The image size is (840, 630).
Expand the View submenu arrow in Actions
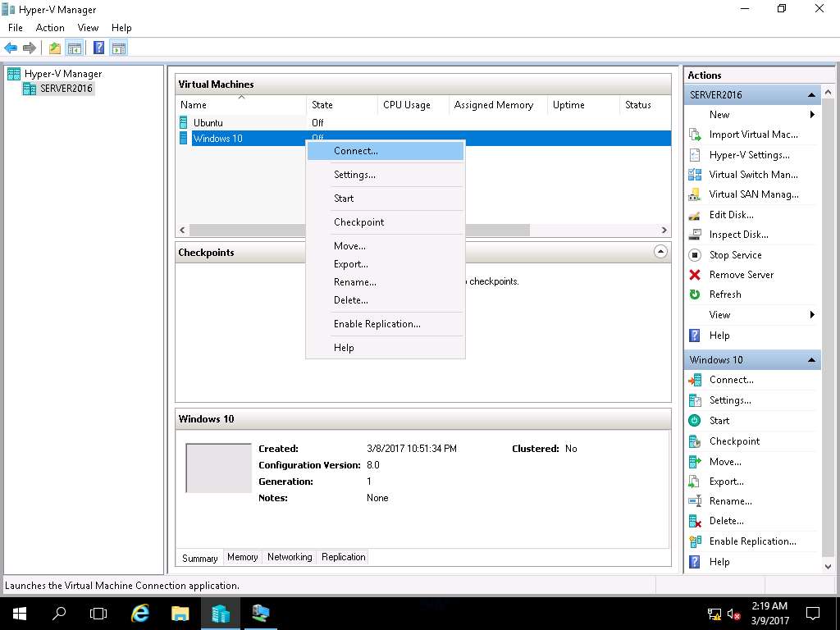812,315
